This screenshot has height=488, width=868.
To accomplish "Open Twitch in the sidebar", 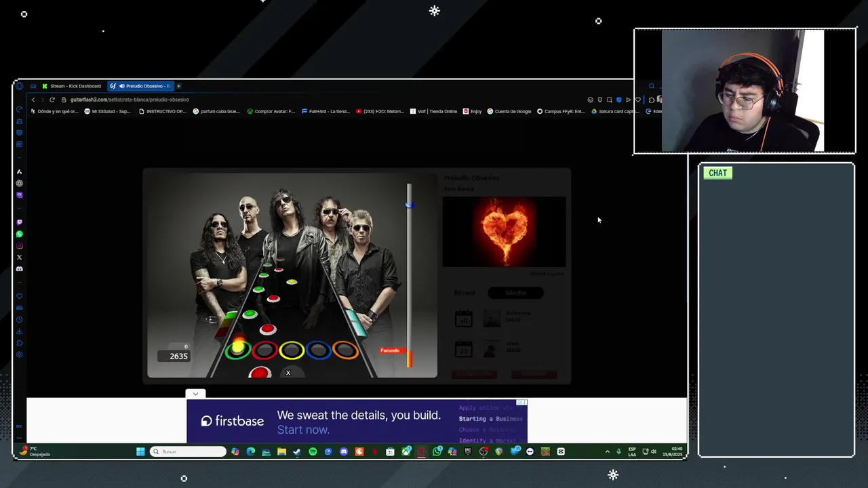I will [x=19, y=222].
